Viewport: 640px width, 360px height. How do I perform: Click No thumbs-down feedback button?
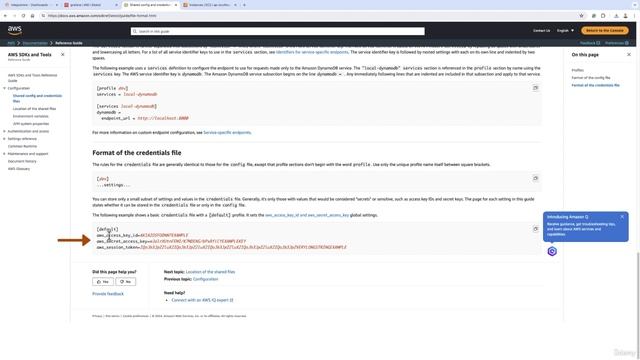[x=126, y=282]
